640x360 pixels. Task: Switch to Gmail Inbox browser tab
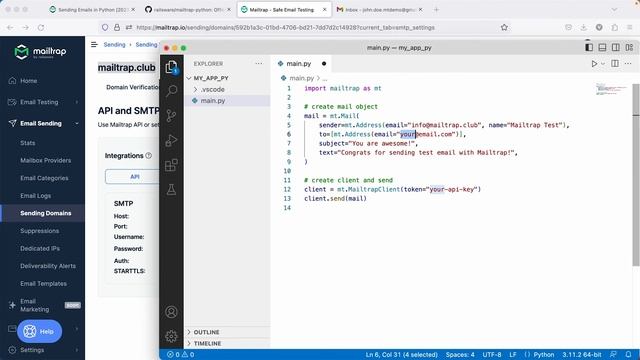click(379, 9)
